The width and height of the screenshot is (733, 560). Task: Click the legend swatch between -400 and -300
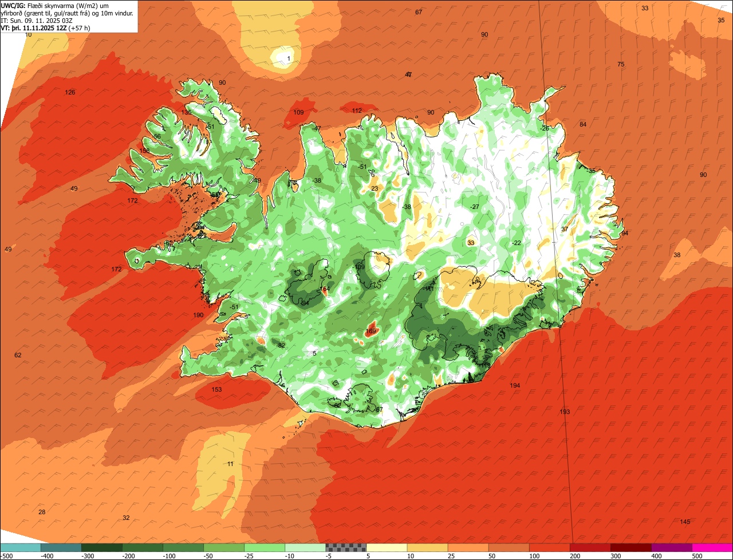(x=61, y=547)
